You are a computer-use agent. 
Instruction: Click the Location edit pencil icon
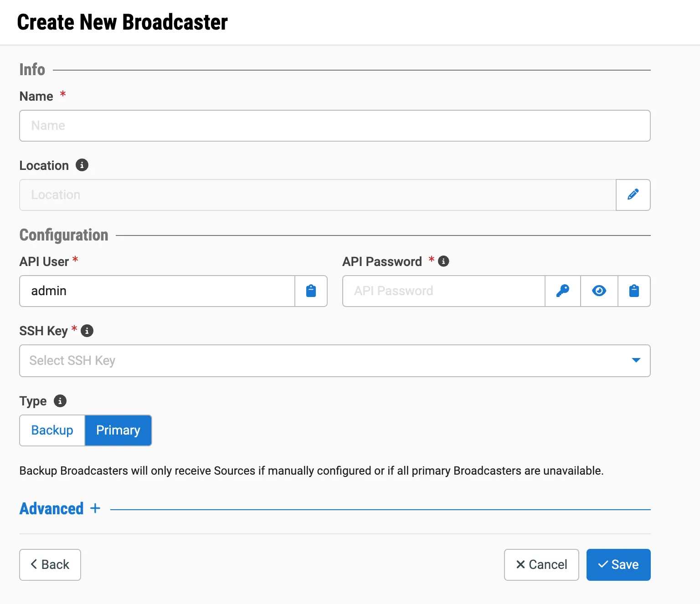633,195
